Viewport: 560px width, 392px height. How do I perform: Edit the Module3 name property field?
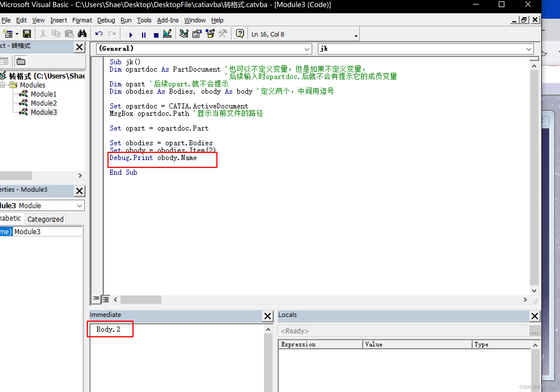coord(48,232)
